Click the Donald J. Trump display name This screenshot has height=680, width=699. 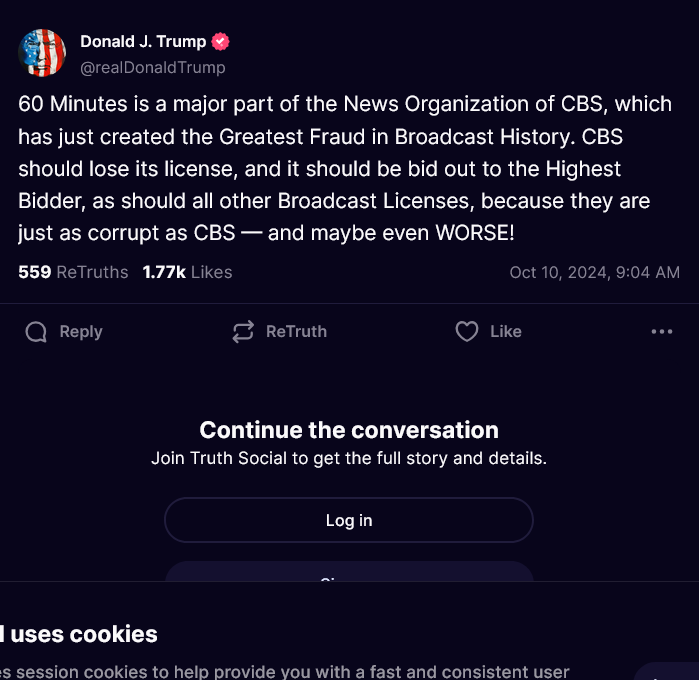point(142,42)
